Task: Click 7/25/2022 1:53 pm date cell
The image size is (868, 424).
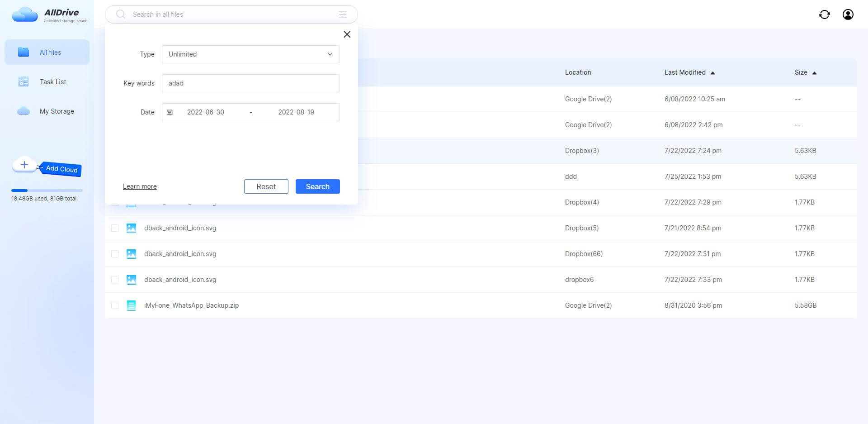Action: pos(693,176)
